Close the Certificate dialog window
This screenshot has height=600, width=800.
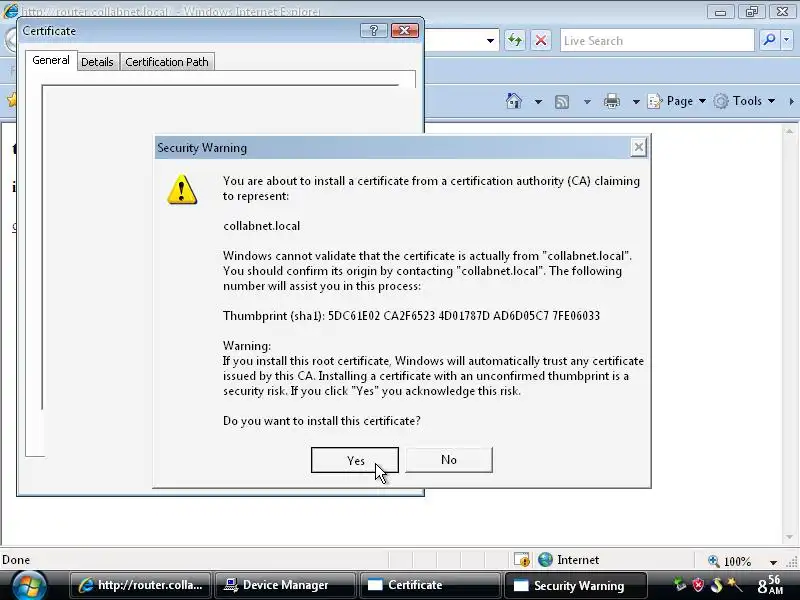point(405,31)
